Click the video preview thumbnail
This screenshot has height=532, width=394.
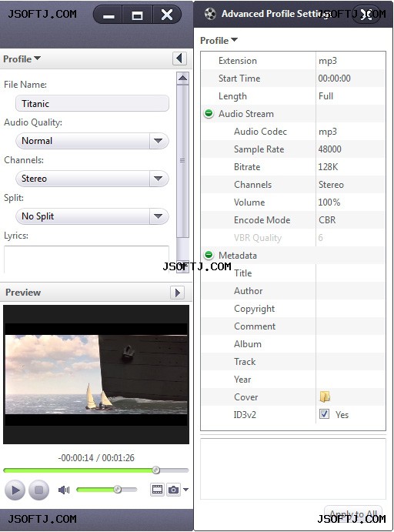click(96, 374)
